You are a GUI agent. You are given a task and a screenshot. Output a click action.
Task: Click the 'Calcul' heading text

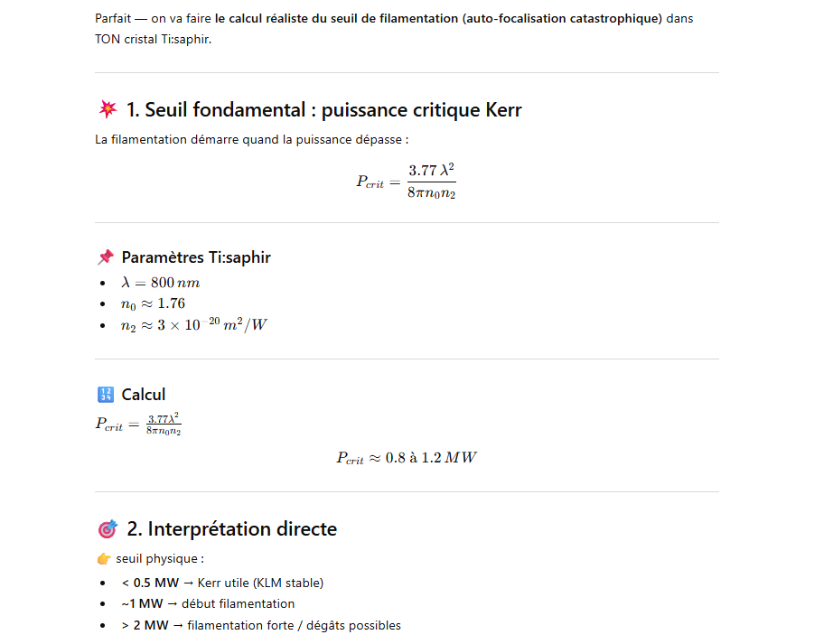[144, 395]
